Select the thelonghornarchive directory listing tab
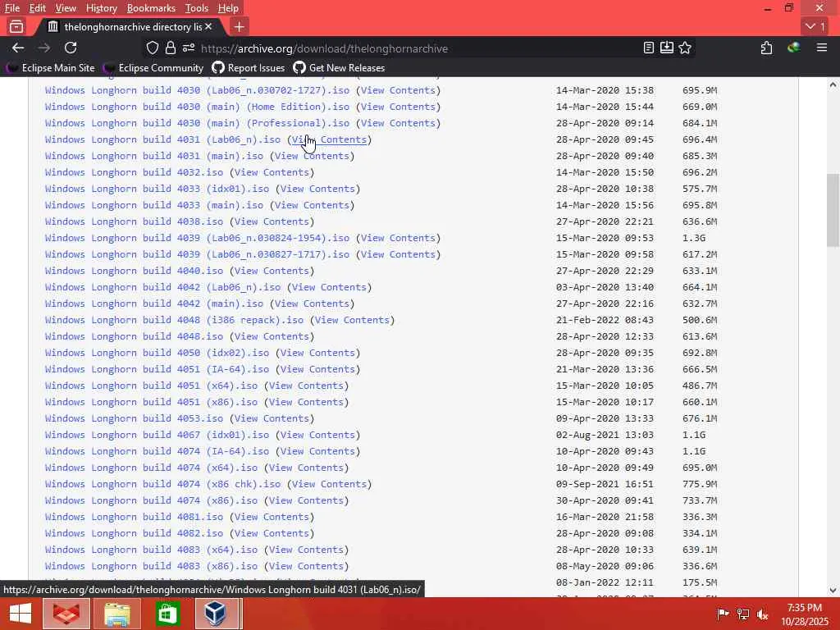 coord(129,27)
